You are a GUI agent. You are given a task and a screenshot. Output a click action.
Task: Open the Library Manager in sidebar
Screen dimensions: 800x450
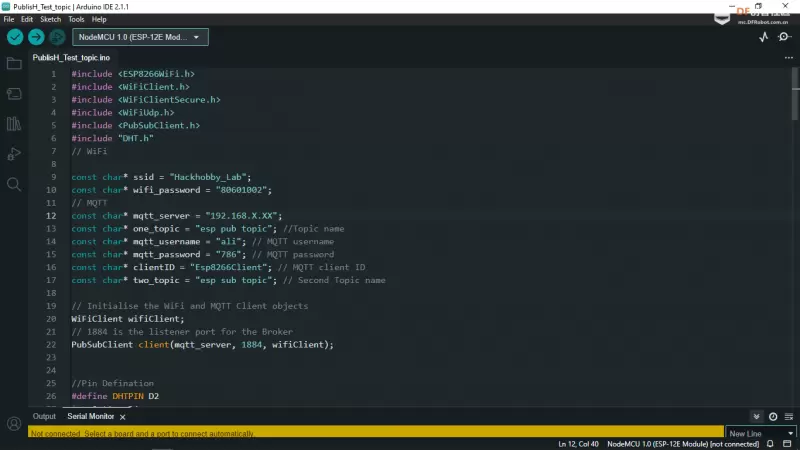click(14, 124)
